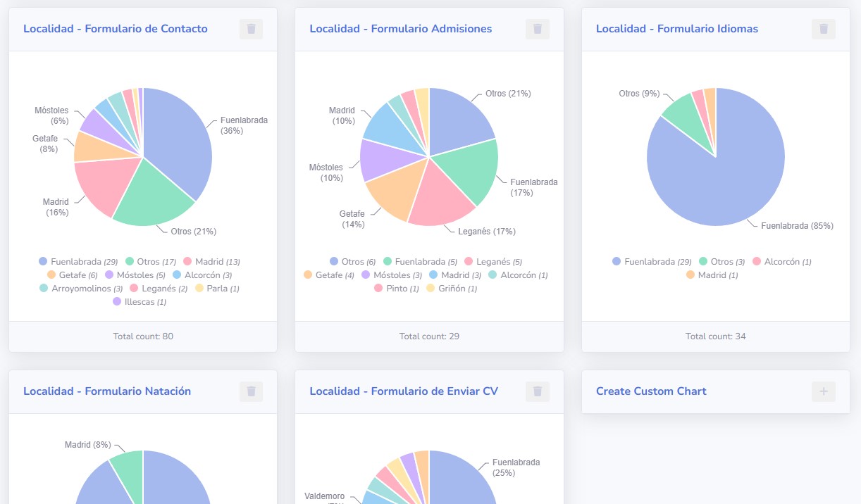Delete the Formulario Natación chart
Screen dimensions: 861x504
pyautogui.click(x=251, y=391)
